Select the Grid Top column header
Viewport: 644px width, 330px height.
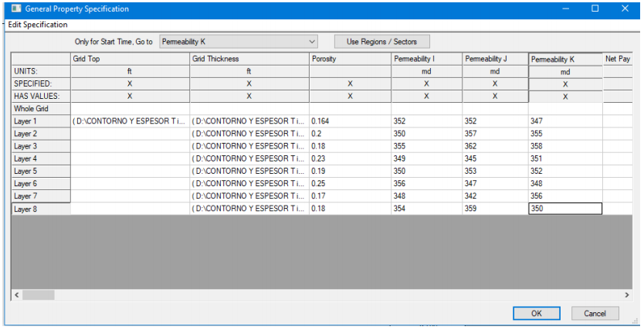[x=130, y=59]
